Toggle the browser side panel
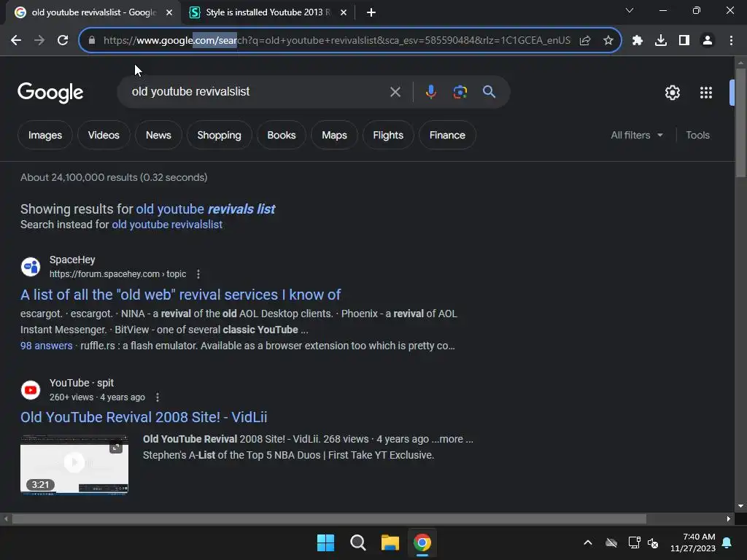This screenshot has width=747, height=560. pyautogui.click(x=684, y=41)
